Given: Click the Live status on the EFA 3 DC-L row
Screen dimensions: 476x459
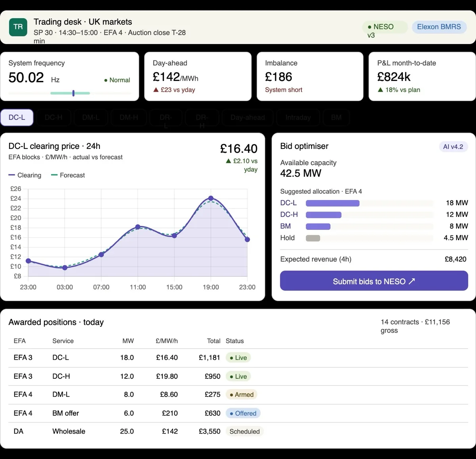Looking at the screenshot, I should point(238,358).
